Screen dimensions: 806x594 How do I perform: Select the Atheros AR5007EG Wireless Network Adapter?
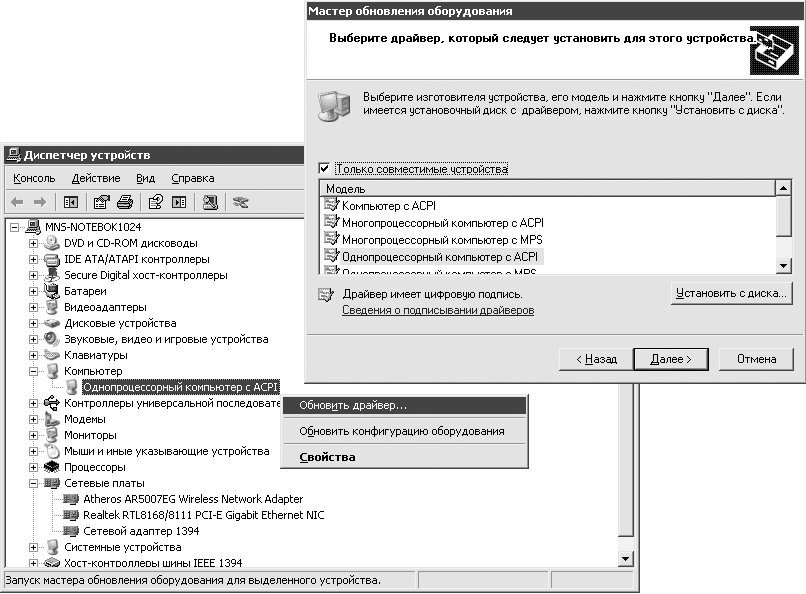coord(193,499)
